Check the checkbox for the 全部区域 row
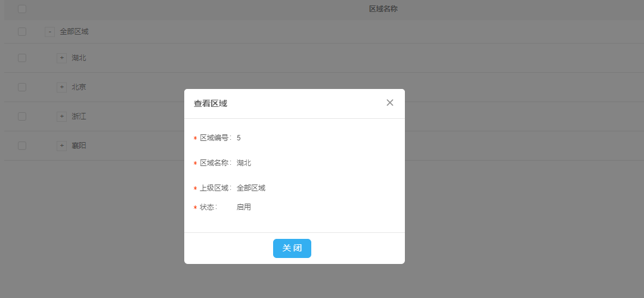This screenshot has height=298, width=644. 22,32
